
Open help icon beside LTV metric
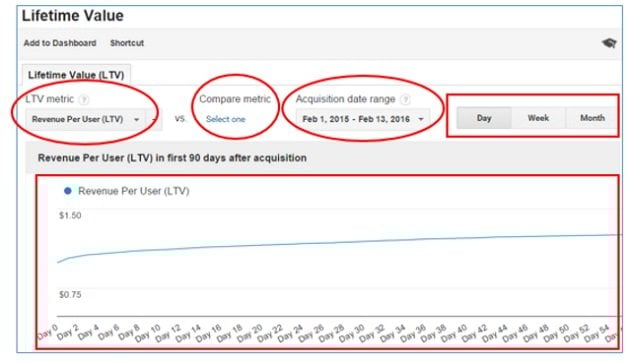[x=84, y=99]
